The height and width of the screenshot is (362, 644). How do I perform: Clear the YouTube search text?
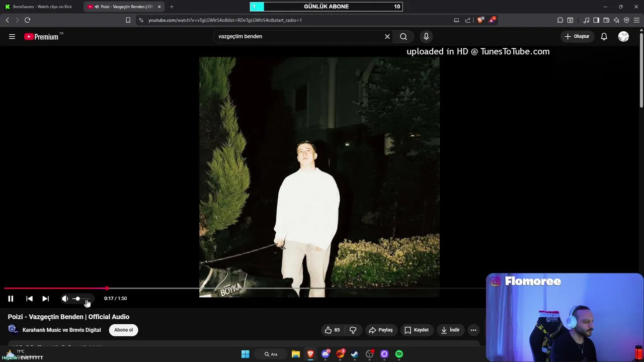[x=387, y=36]
